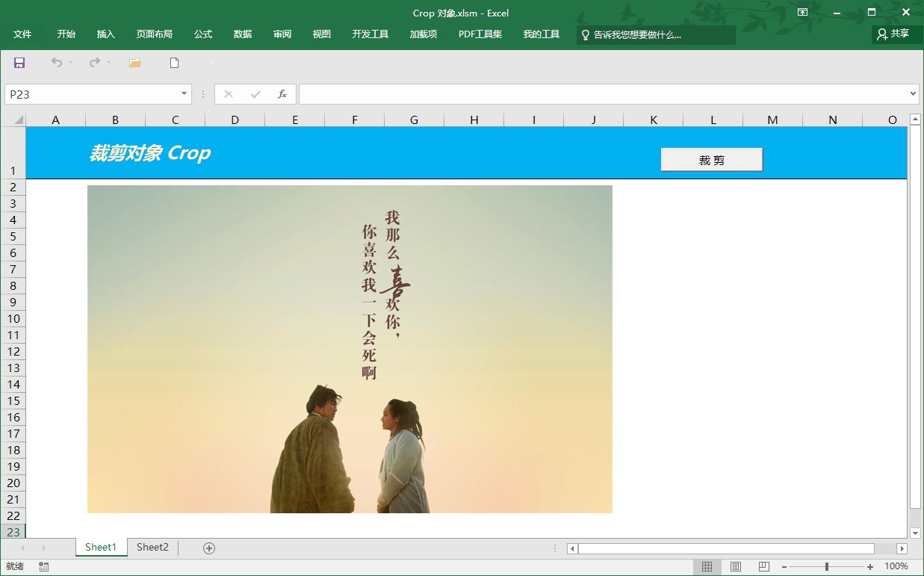Click the macro recording icon in status bar
924x576 pixels.
43,567
